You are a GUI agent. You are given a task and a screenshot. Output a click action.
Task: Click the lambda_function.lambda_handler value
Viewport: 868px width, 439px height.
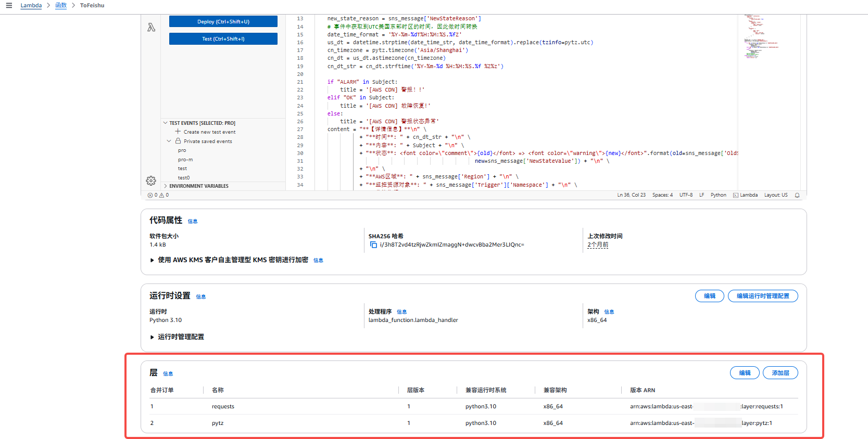(413, 320)
